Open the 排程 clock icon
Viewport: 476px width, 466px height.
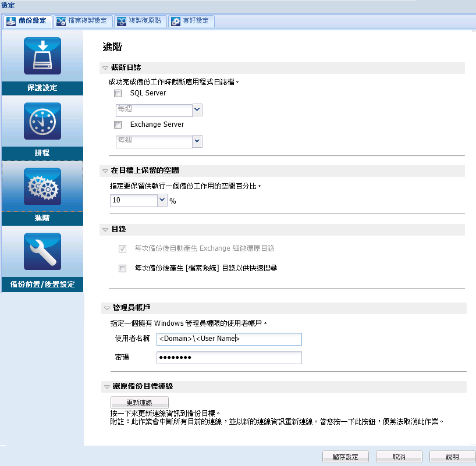pyautogui.click(x=42, y=121)
